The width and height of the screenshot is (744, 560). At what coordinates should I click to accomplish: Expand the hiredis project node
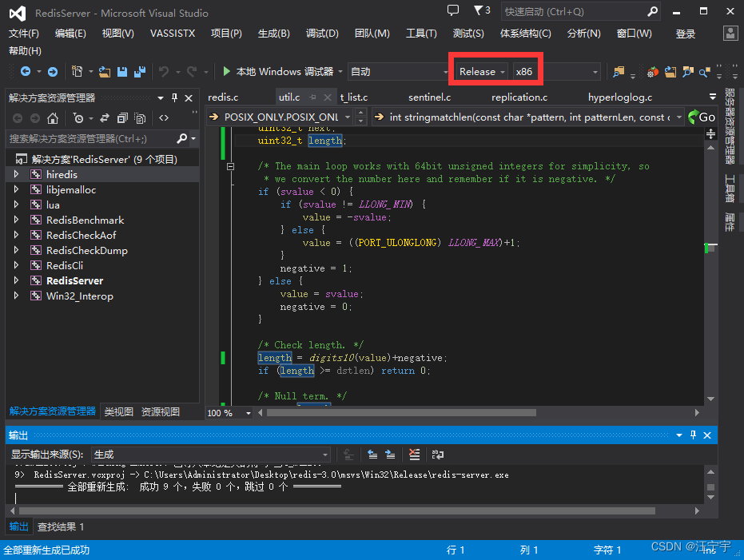coord(17,174)
